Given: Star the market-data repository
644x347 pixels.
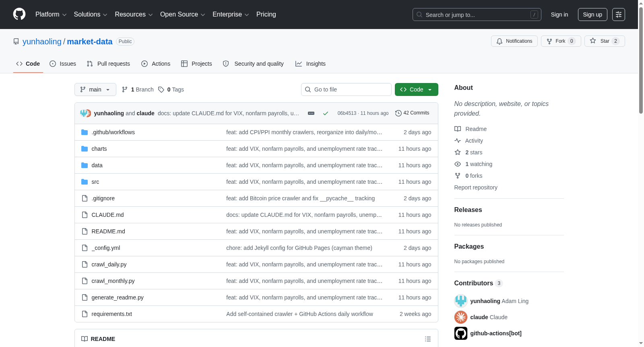Looking at the screenshot, I should pyautogui.click(x=605, y=41).
